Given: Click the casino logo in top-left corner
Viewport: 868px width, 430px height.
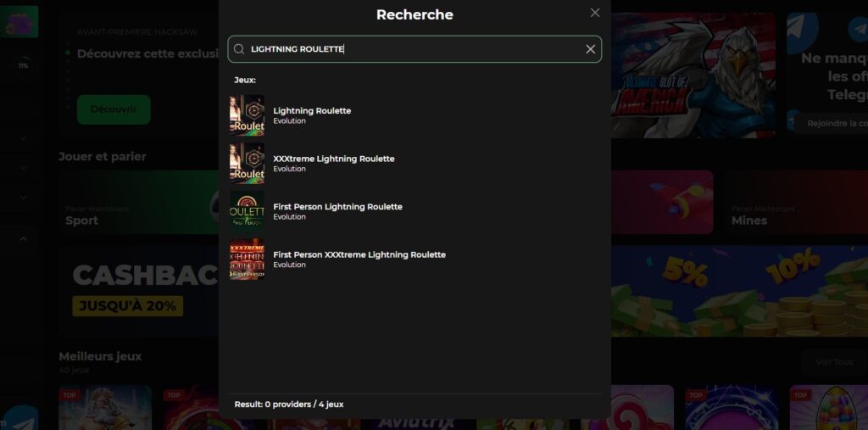Looking at the screenshot, I should coord(19,22).
